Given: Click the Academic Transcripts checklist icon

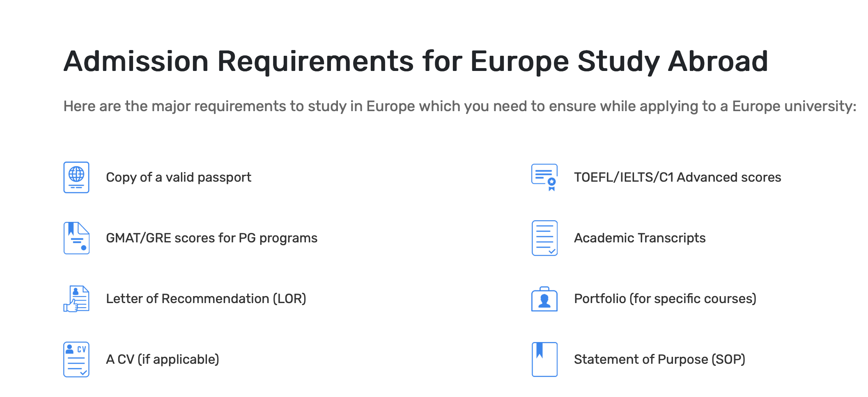Looking at the screenshot, I should [x=544, y=238].
